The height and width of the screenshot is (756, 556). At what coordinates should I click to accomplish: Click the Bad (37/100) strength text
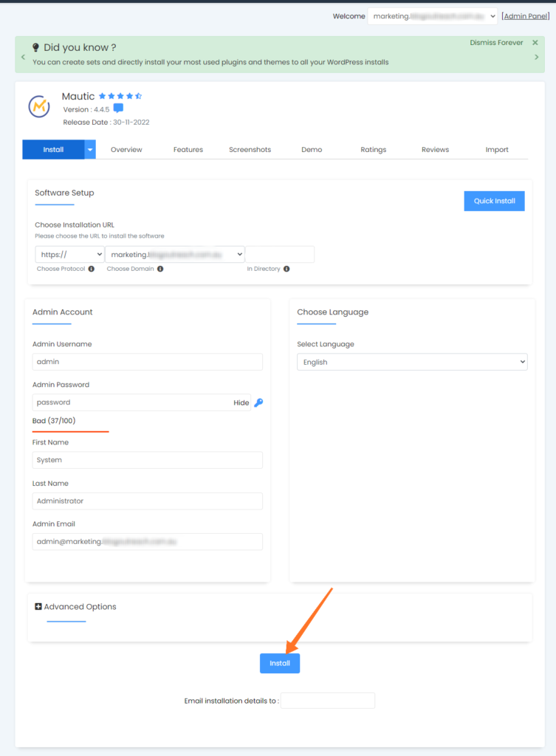(54, 420)
